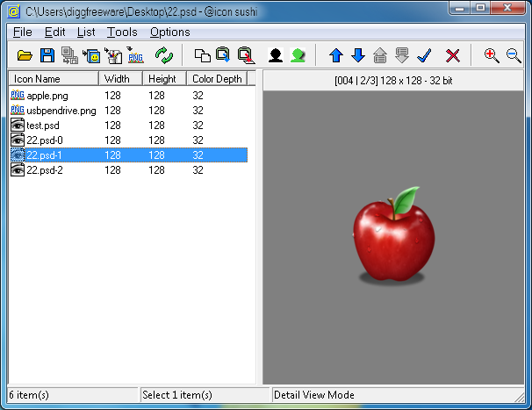Click the eye icon beside 22.psd-2
Image resolution: width=532 pixels, height=410 pixels.
pos(18,169)
